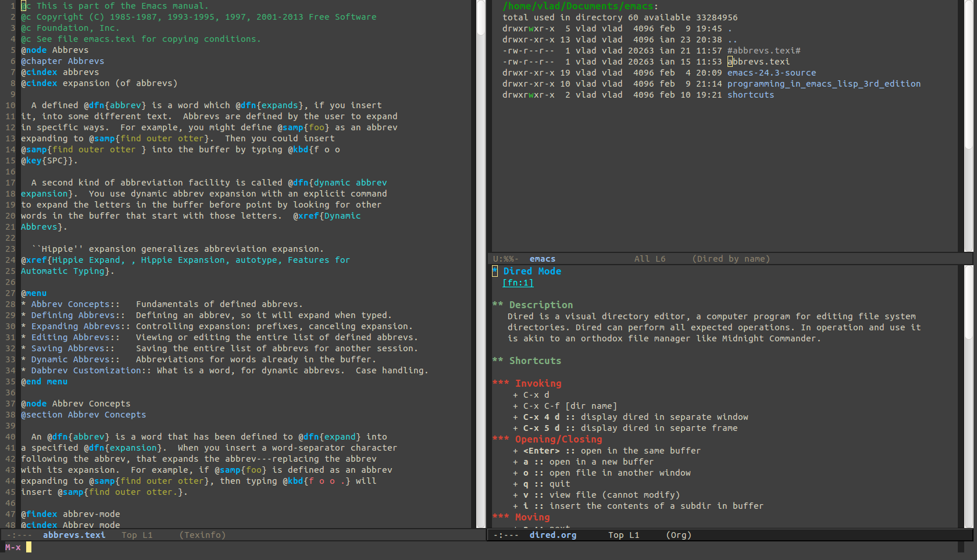Viewport: 977px width, 560px height.
Task: Open emacs-24.3-source directory entry
Action: [771, 73]
